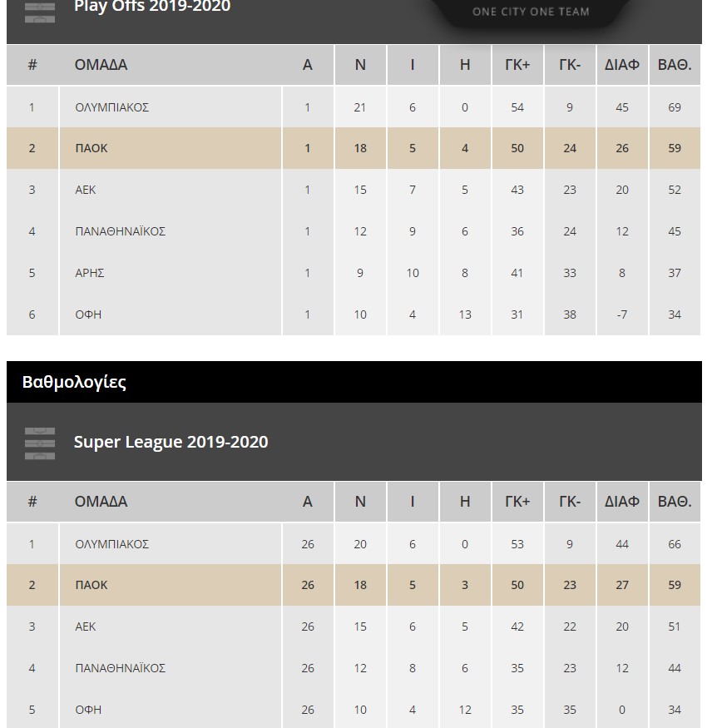
Task: Click the Super League 2019-2020 title
Action: point(171,442)
